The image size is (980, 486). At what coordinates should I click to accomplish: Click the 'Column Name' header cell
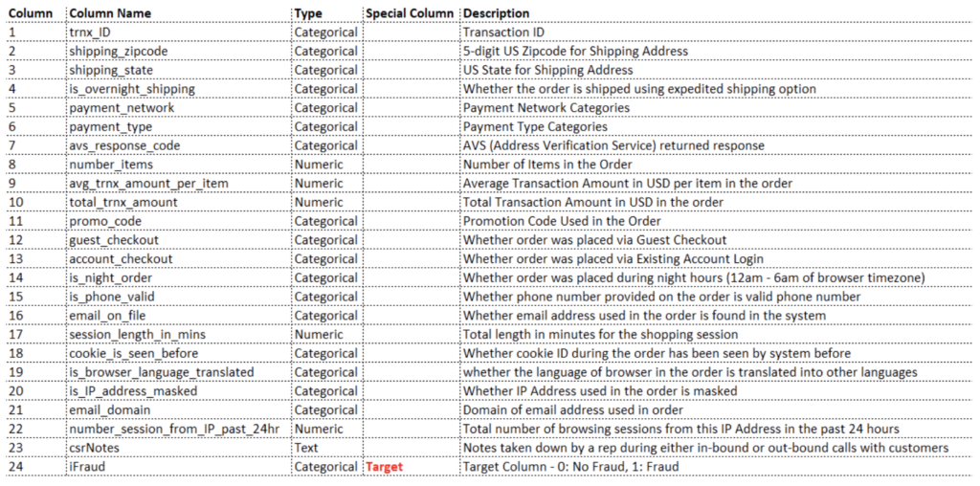[x=179, y=13]
